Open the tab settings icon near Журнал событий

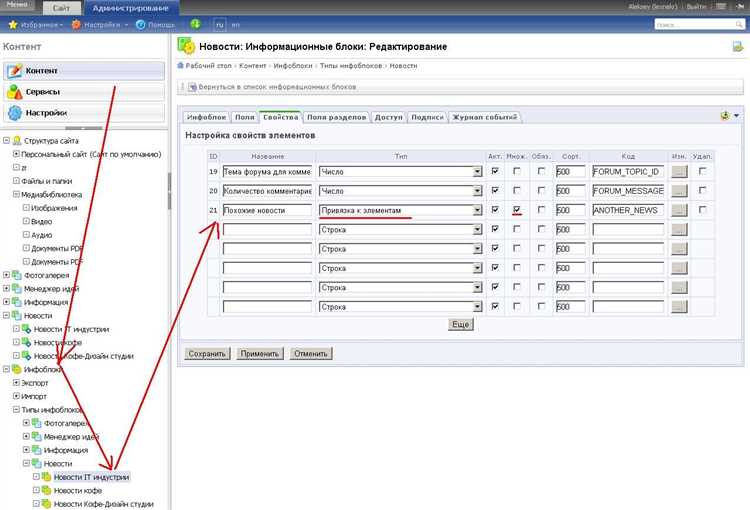pyautogui.click(x=725, y=116)
